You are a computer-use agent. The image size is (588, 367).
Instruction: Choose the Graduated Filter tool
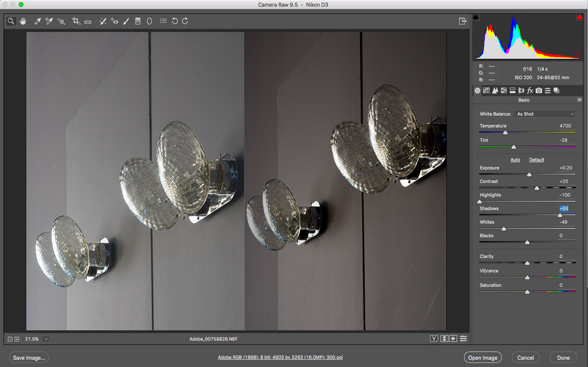point(138,21)
